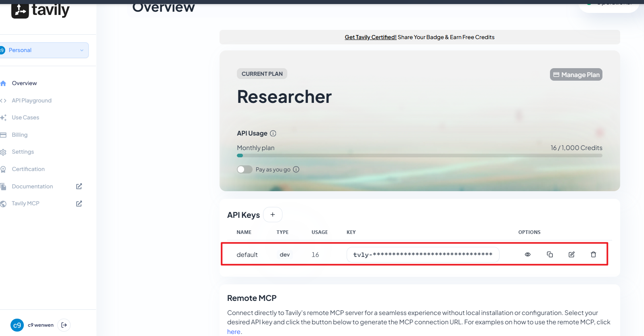Click the 'Monthly plan' label
This screenshot has width=644, height=336.
click(255, 148)
